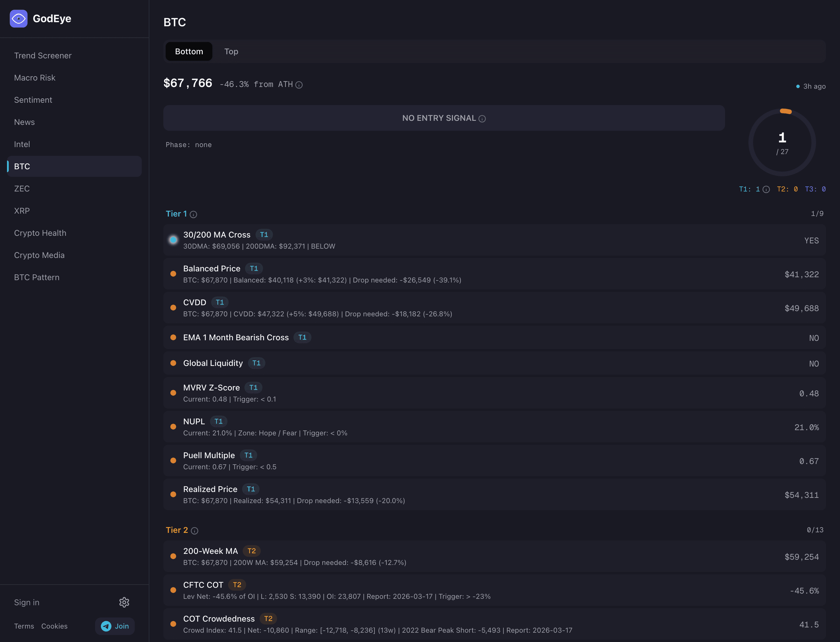Viewport: 840px width, 642px height.
Task: Go to Macro Risk page
Action: click(x=35, y=78)
